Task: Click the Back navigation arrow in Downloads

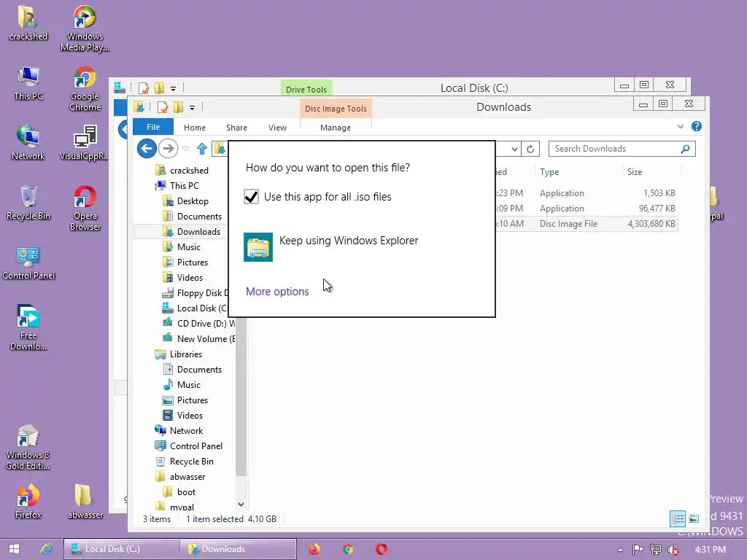Action: coord(147,149)
